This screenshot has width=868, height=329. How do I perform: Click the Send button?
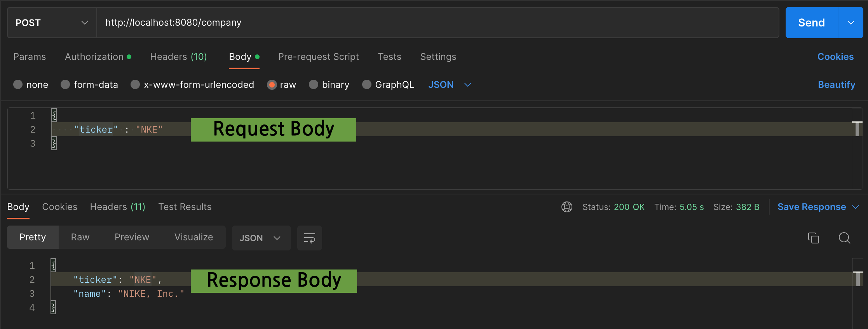812,23
